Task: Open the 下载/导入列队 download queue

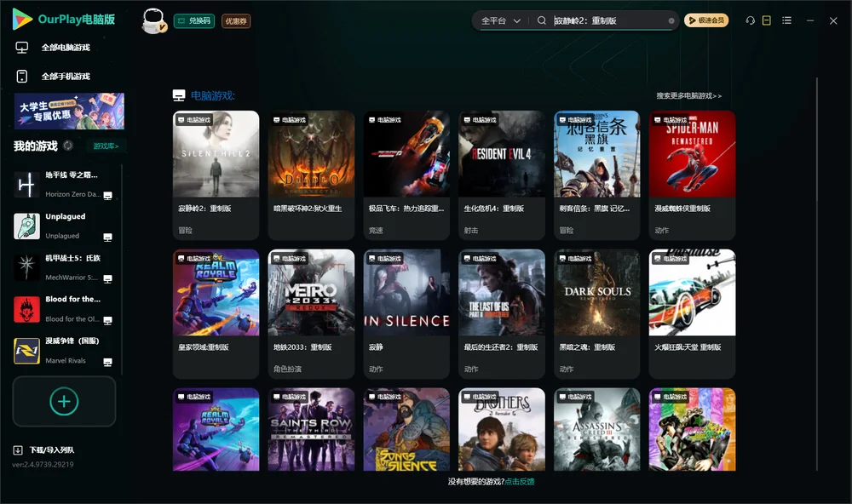Action: 44,450
